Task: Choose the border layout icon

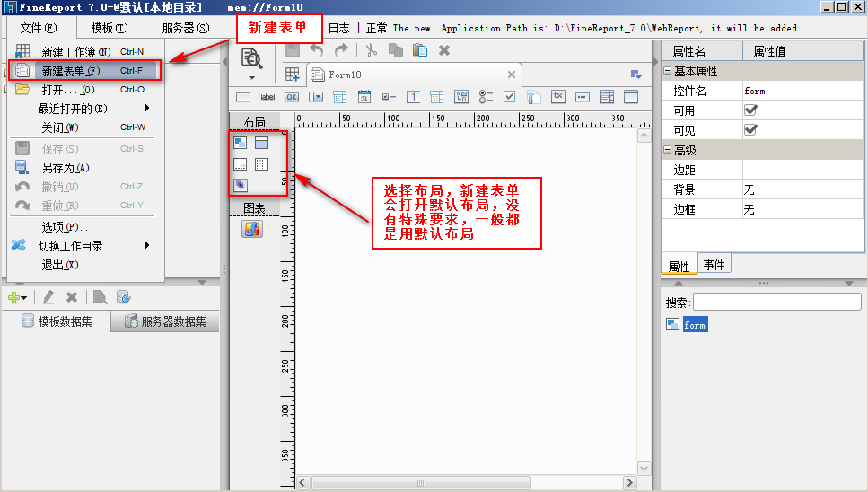Action: (x=261, y=143)
